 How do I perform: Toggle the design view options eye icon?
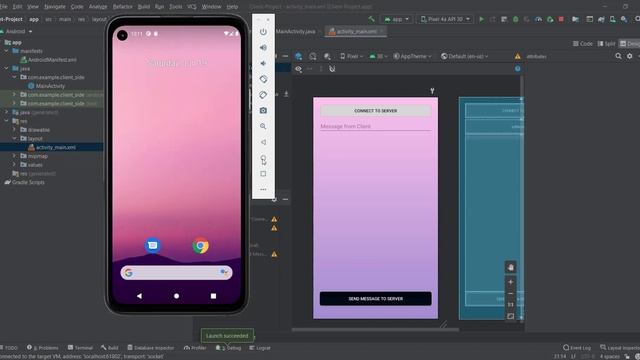pos(299,69)
